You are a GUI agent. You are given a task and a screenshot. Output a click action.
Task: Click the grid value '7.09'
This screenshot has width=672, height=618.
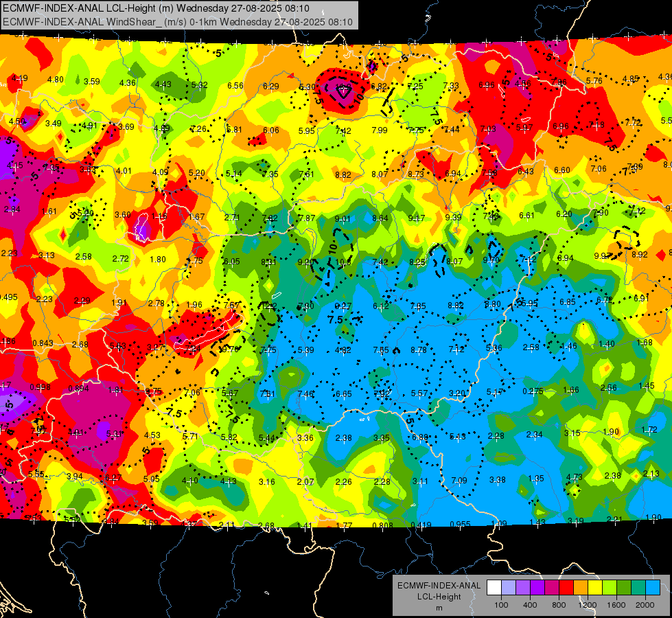459,481
